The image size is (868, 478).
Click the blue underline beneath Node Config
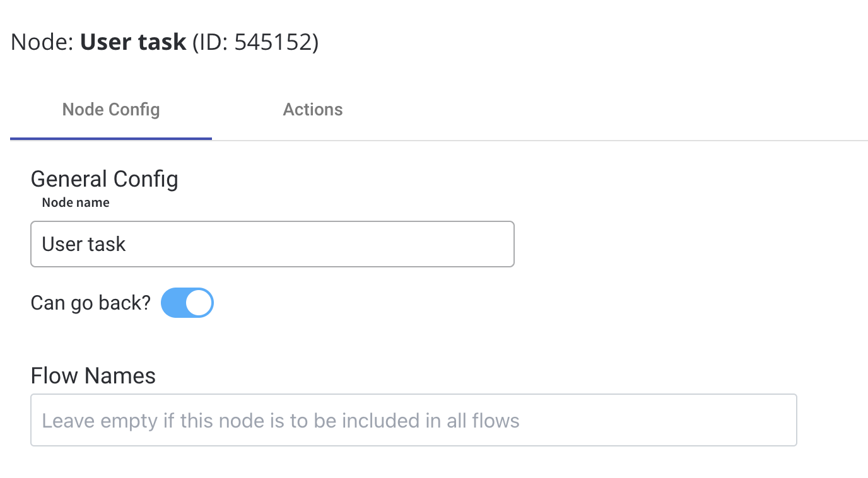[111, 138]
